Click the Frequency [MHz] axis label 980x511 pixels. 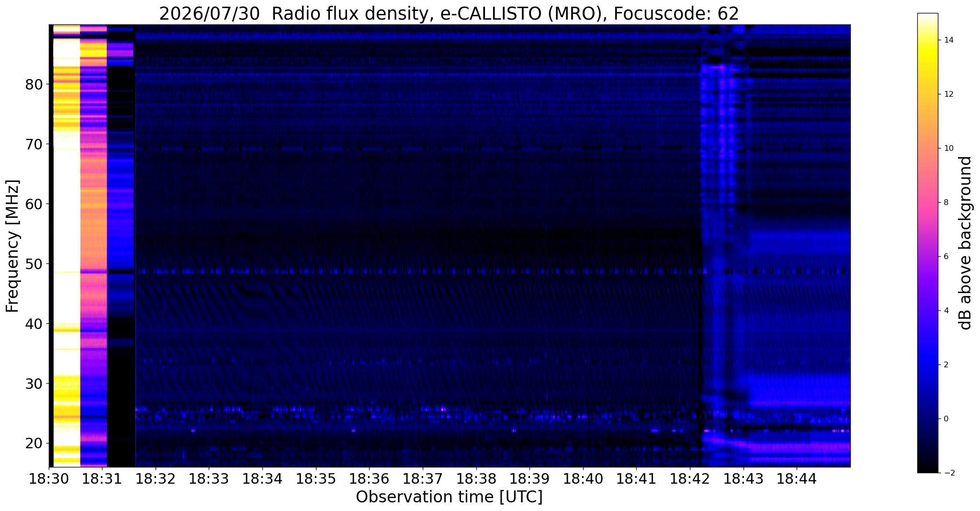point(12,246)
